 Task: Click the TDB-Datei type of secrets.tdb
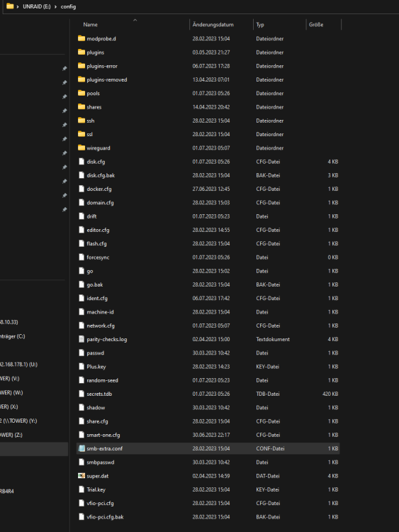268,394
